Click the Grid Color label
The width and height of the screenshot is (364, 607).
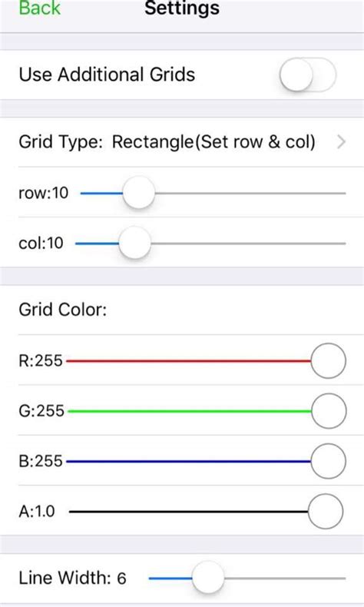point(63,310)
